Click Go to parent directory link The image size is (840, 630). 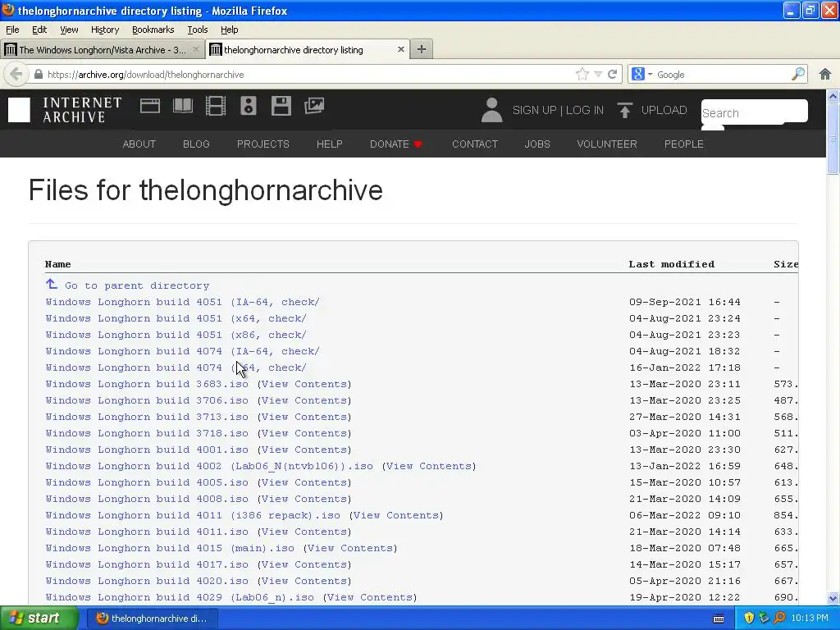pyautogui.click(x=137, y=285)
